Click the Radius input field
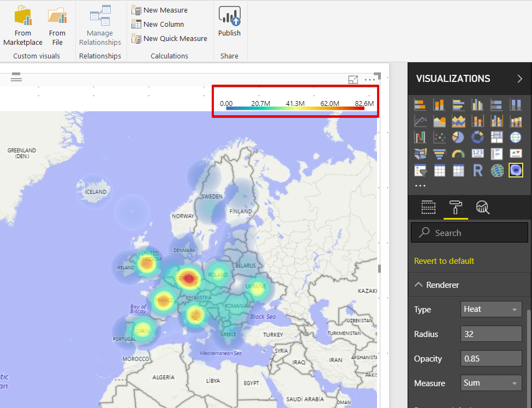The width and height of the screenshot is (532, 408). [x=491, y=334]
